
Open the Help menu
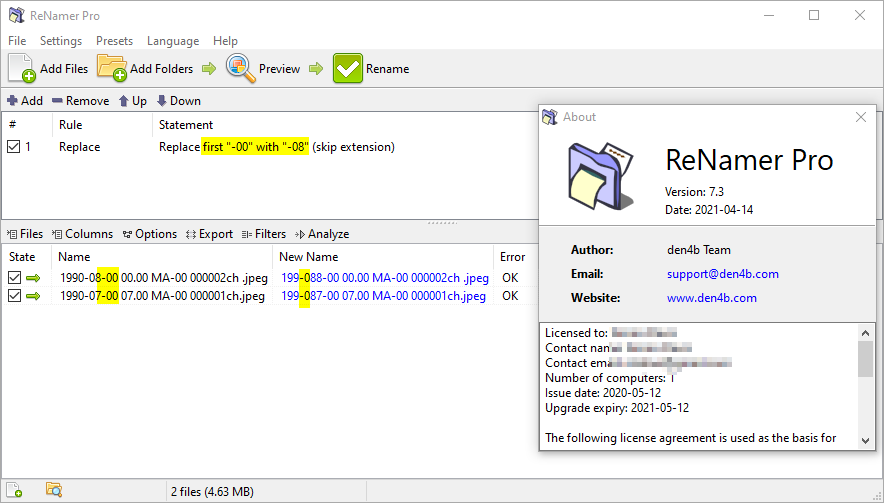coord(226,41)
